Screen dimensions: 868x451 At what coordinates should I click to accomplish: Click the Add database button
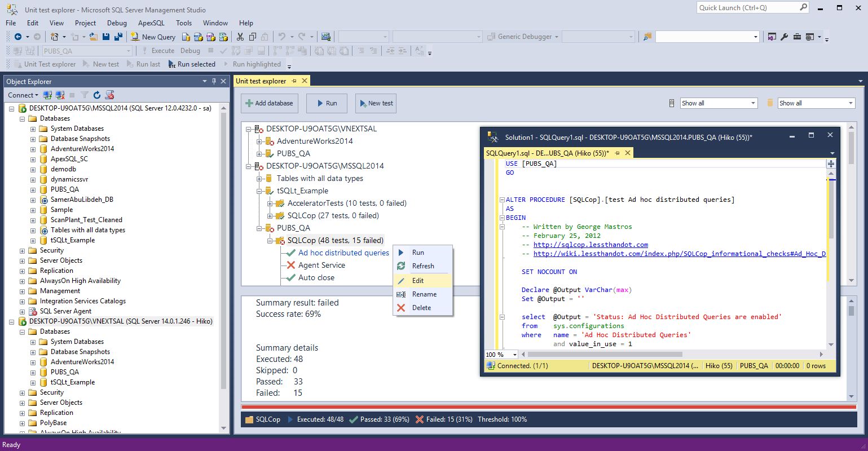pos(269,103)
